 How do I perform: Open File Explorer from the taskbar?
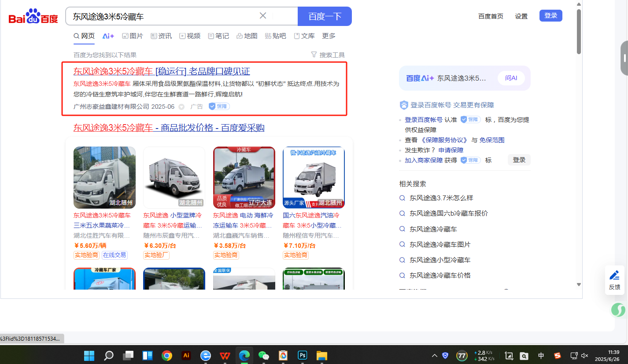point(322,355)
